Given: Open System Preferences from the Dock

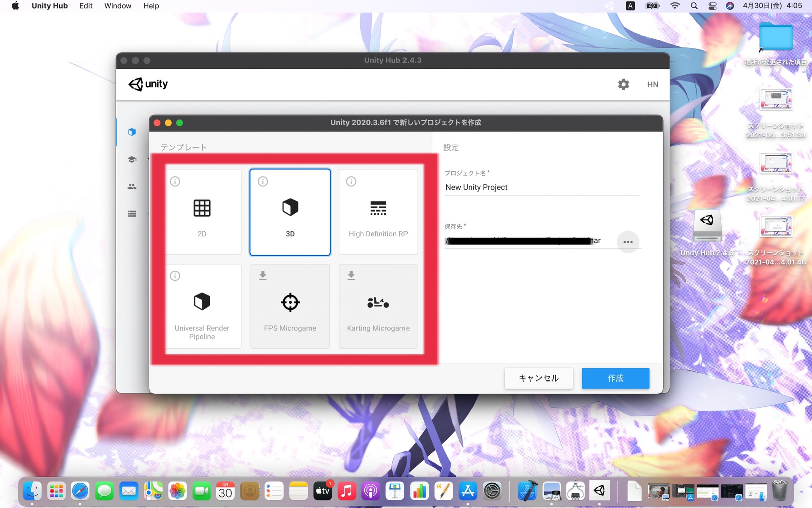Looking at the screenshot, I should click(x=492, y=491).
